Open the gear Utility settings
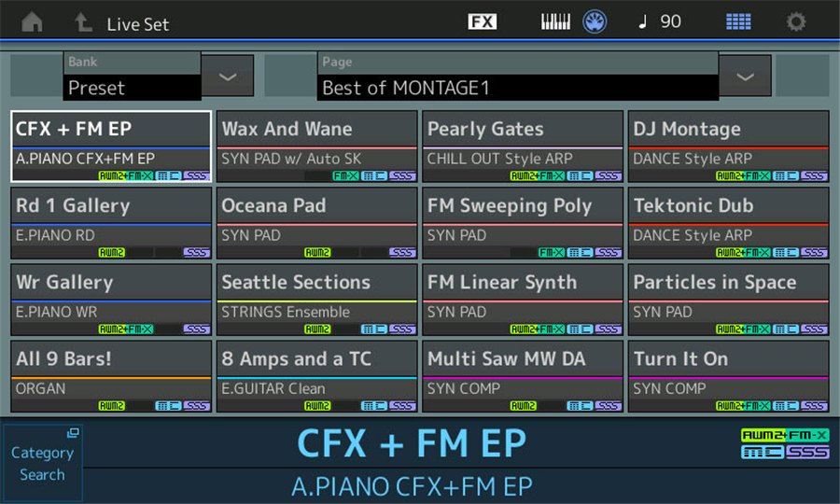 point(795,21)
